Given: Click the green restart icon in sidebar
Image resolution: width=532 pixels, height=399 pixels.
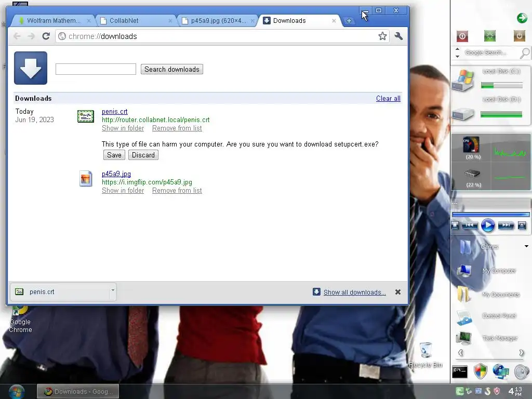Looking at the screenshot, I should coord(489,36).
